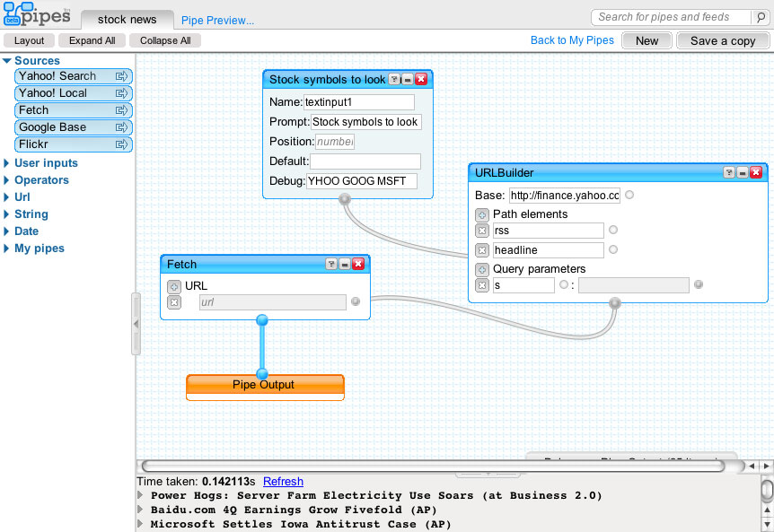Remove the url field from Fetch module
Viewport: 774px width, 532px height.
174,302
